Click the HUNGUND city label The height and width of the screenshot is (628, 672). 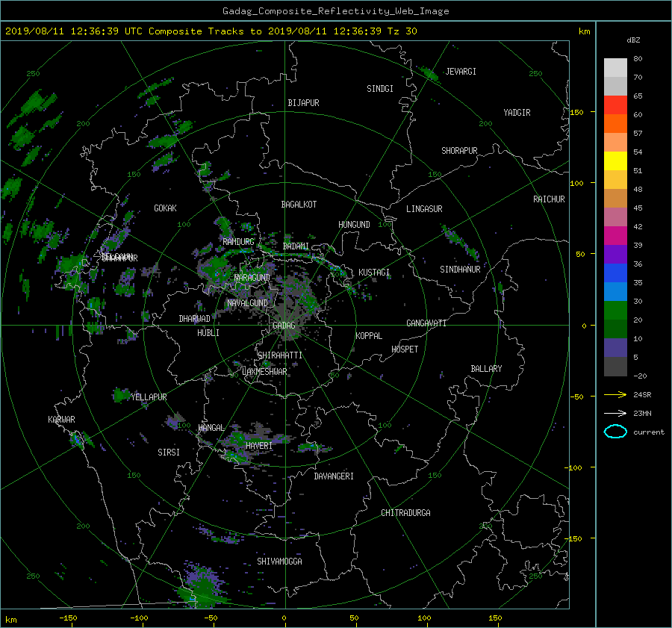tap(354, 225)
